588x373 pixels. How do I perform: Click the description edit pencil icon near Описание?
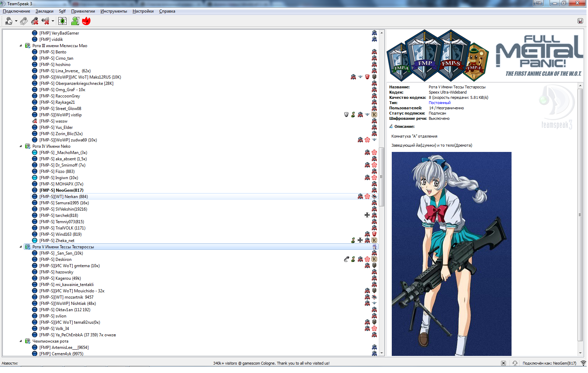[391, 126]
